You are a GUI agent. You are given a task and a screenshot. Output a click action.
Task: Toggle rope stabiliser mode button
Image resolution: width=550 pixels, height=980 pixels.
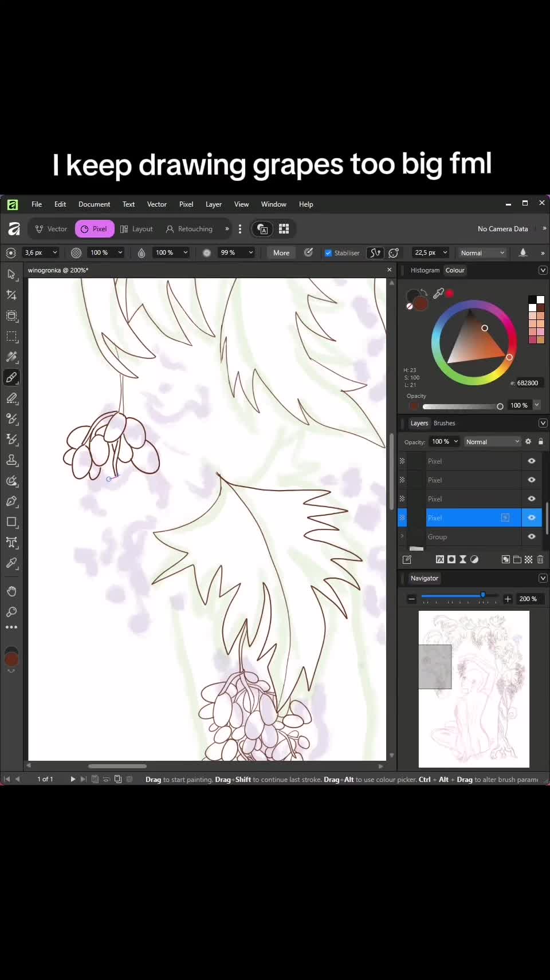tap(375, 252)
